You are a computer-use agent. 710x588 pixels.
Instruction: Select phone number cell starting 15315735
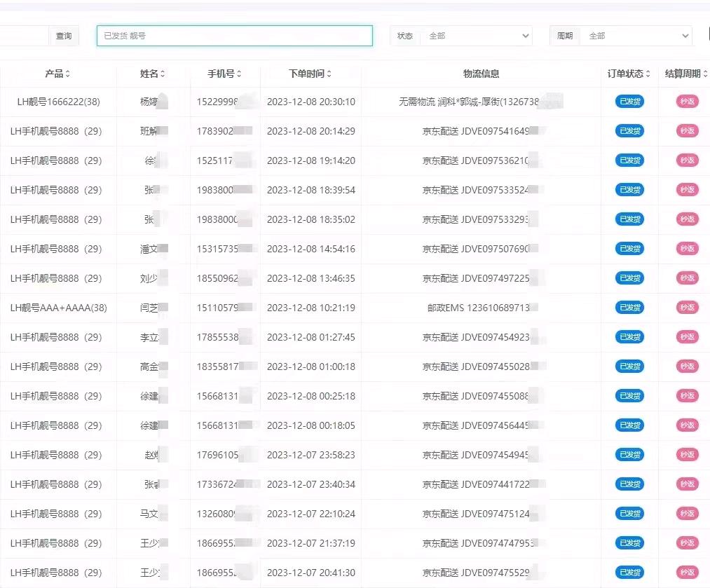226,249
